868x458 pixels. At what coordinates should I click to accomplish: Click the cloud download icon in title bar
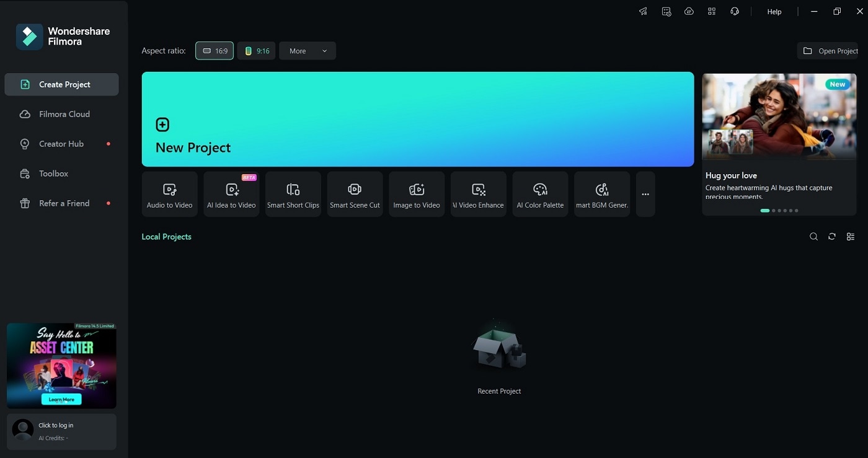pos(689,12)
